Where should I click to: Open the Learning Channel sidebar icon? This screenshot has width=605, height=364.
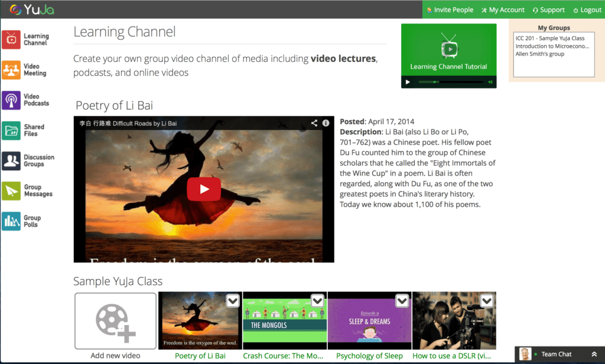coord(11,40)
